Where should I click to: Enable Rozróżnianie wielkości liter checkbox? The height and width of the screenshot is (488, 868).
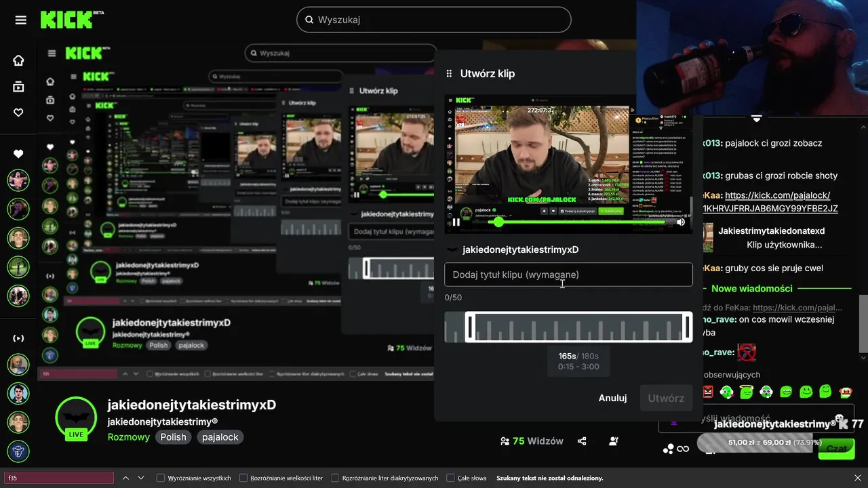(243, 478)
